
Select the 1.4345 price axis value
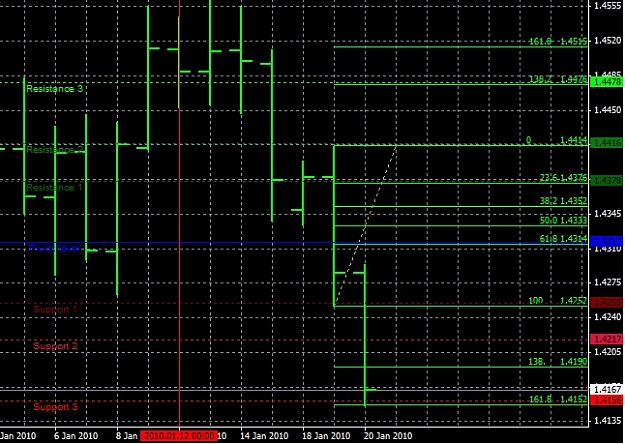pos(607,214)
